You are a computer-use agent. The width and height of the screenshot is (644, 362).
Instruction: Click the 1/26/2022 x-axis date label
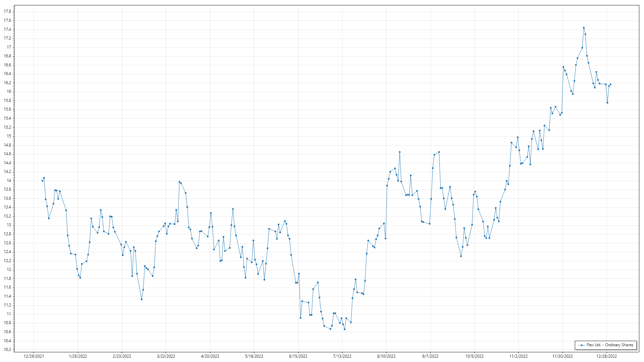pyautogui.click(x=78, y=356)
